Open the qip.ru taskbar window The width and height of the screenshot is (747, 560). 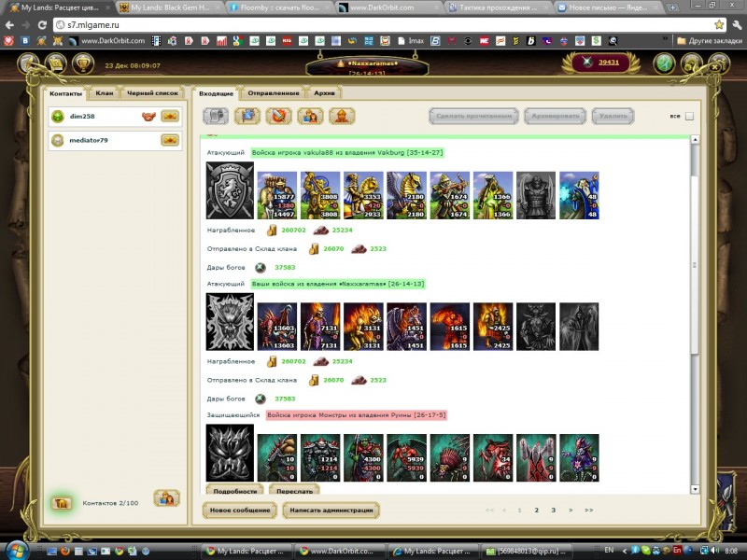click(527, 551)
